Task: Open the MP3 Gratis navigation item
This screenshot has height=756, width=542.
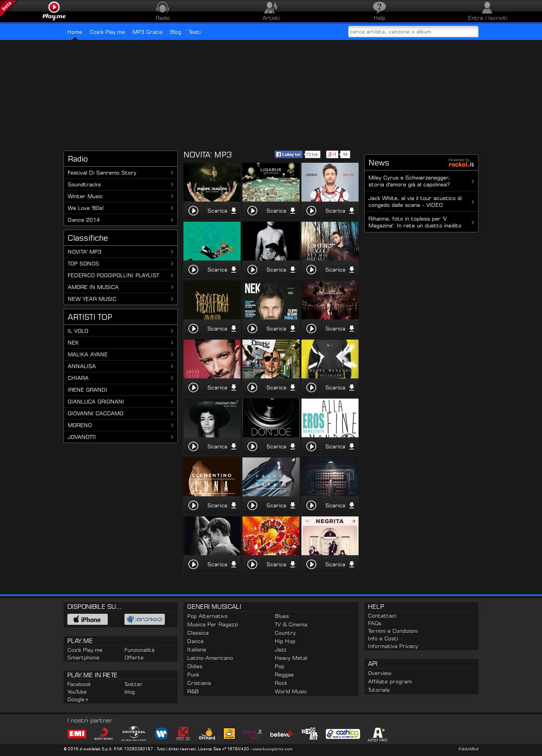Action: [147, 32]
